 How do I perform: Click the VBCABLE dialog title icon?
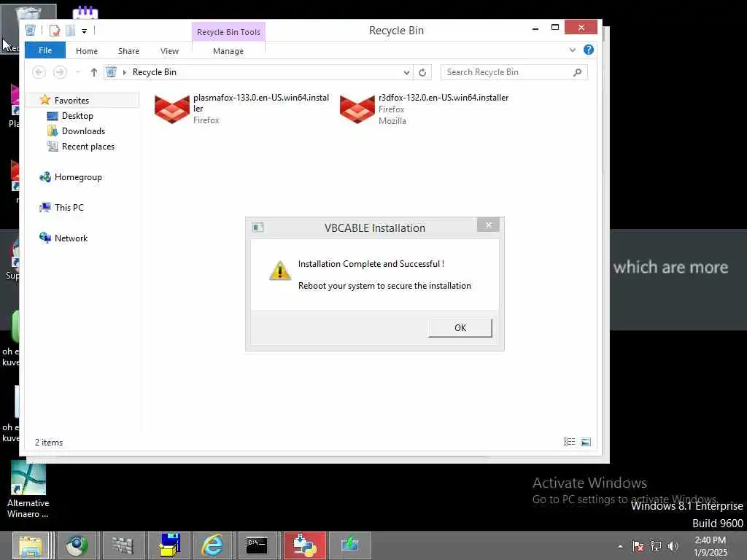(x=258, y=227)
